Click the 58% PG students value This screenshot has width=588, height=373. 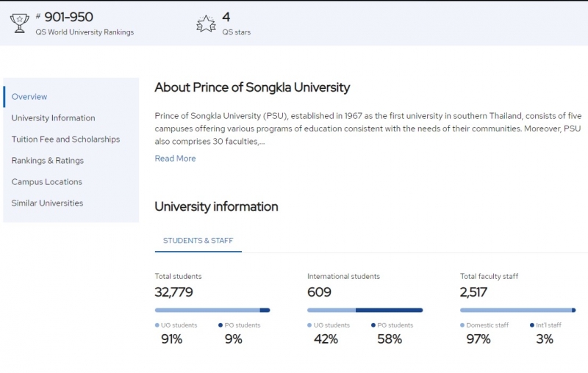click(x=390, y=339)
